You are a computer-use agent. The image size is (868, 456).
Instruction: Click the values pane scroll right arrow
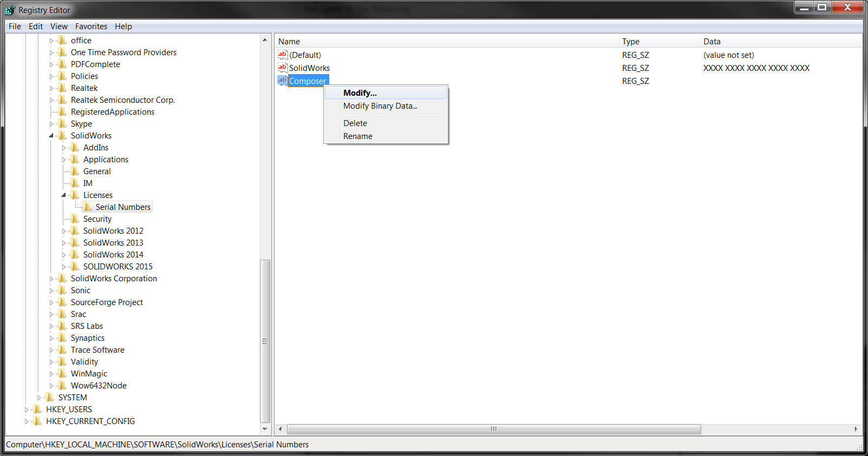[856, 429]
